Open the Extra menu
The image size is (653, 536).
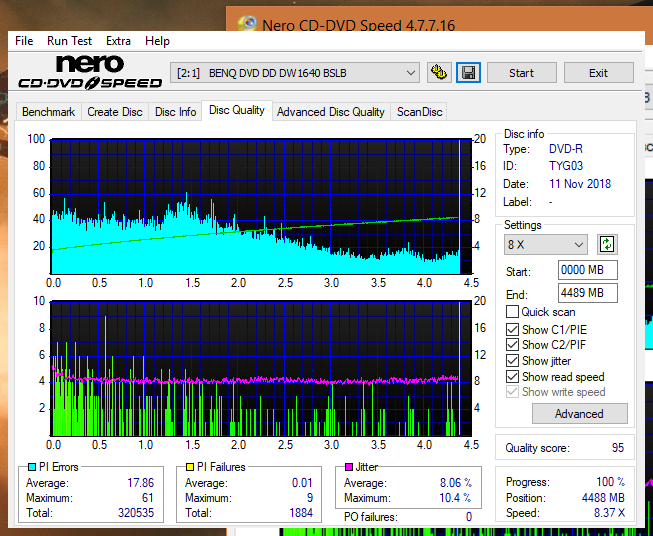(x=118, y=41)
